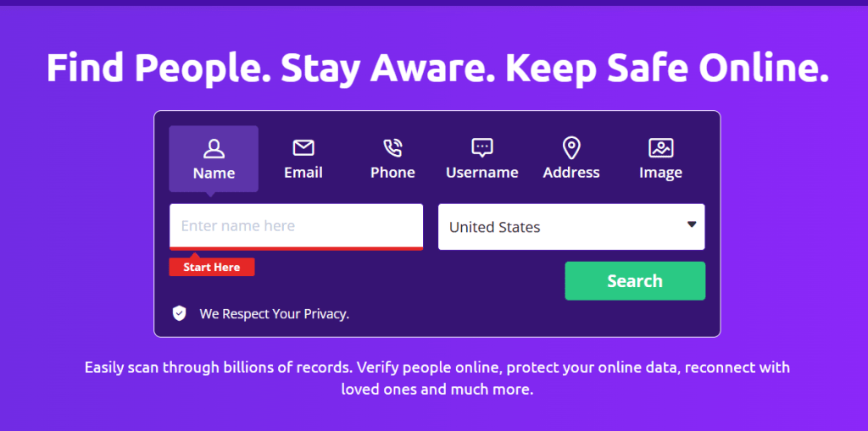
Task: Open the Image search tab label
Action: (x=660, y=174)
